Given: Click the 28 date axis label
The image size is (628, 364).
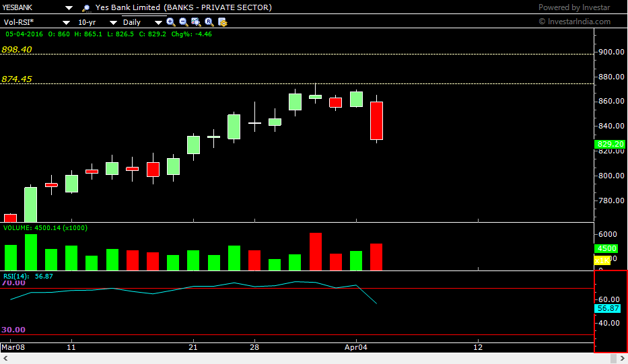Looking at the screenshot, I should pyautogui.click(x=254, y=347).
